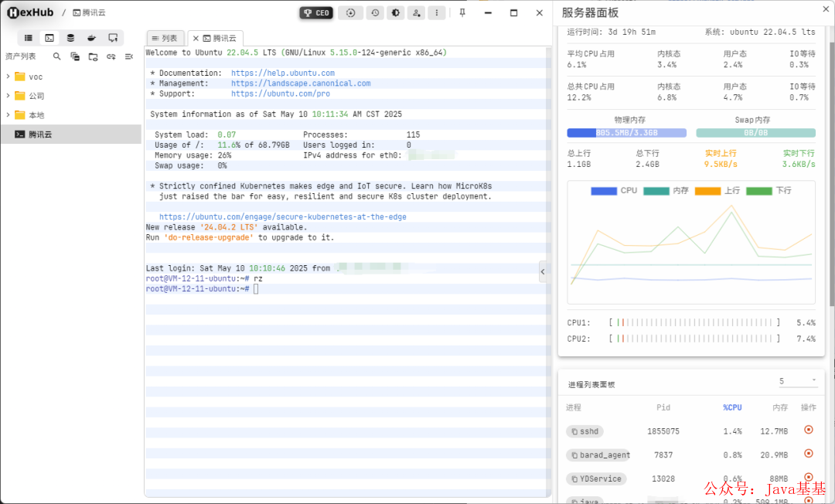The width and height of the screenshot is (835, 504).
Task: Kill the sshd process
Action: click(809, 430)
